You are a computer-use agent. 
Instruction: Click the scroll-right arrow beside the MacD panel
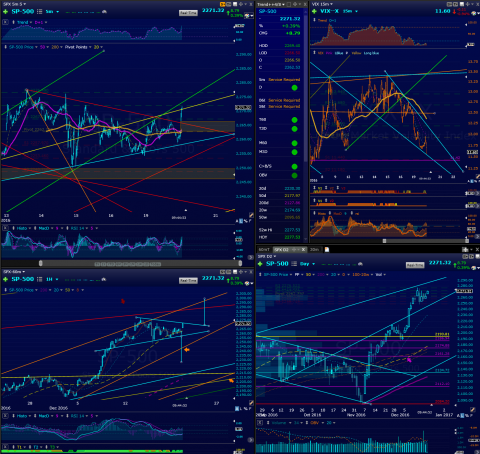tap(250, 257)
